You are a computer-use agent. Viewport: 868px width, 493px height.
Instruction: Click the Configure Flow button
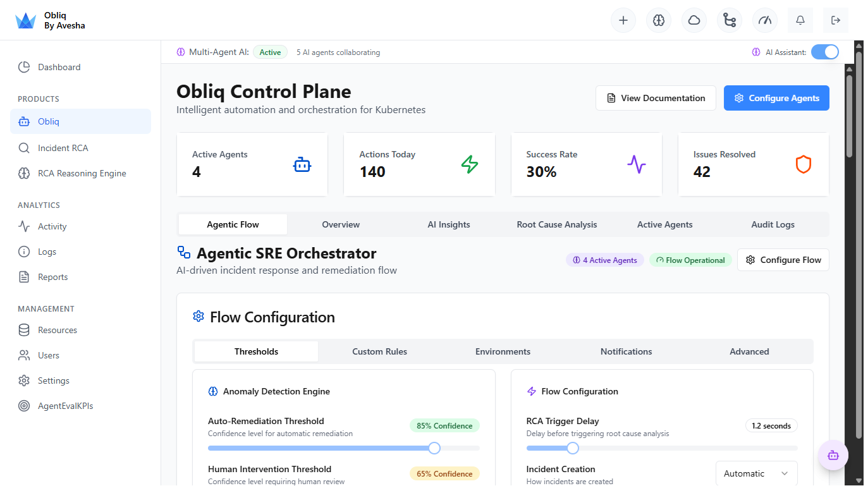click(783, 260)
